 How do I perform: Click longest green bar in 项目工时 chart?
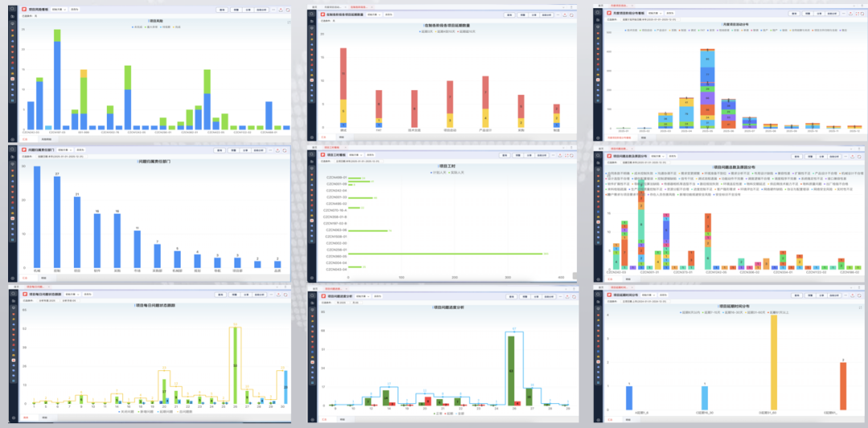(x=445, y=253)
